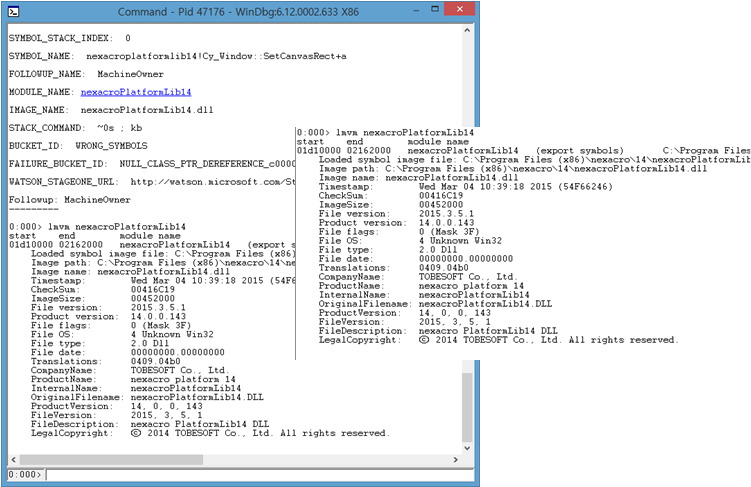751x487 pixels.
Task: Click the File version 2015.3.5.1 row in the Command window
Action: (x=108, y=307)
